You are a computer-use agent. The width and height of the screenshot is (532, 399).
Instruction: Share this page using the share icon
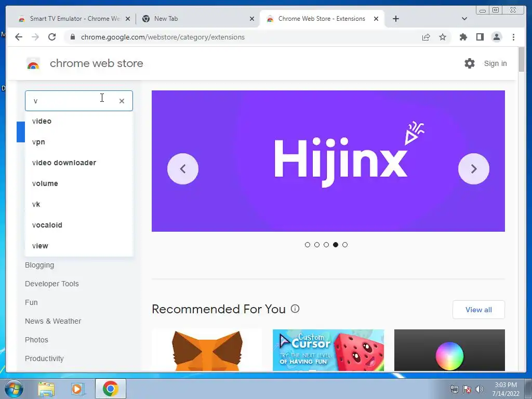[426, 37]
